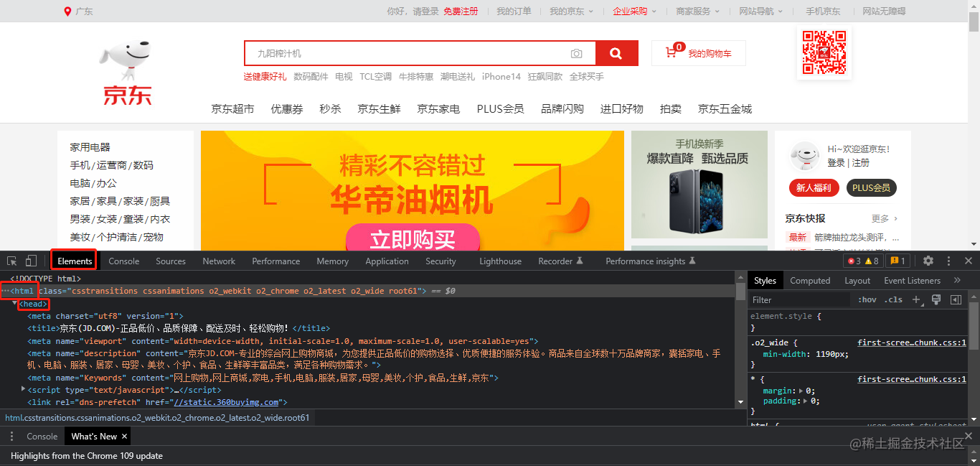This screenshot has height=466, width=980.
Task: Click the red search magnifier button
Action: tap(615, 53)
